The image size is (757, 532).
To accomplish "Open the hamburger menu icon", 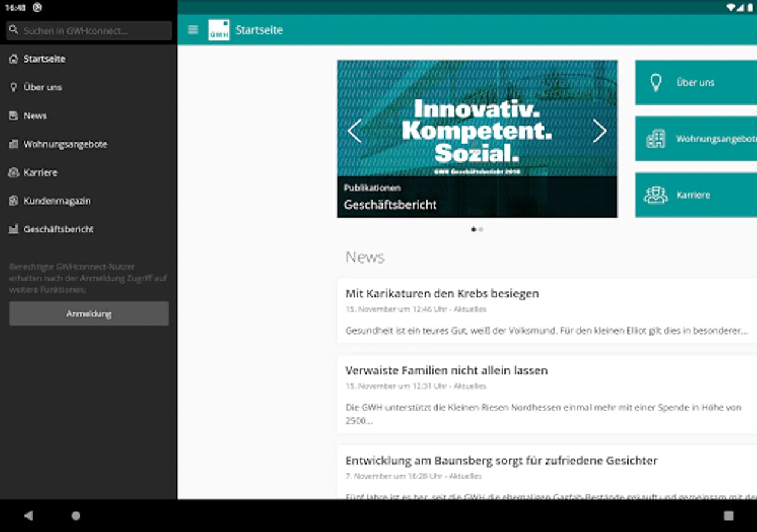I will click(x=193, y=30).
